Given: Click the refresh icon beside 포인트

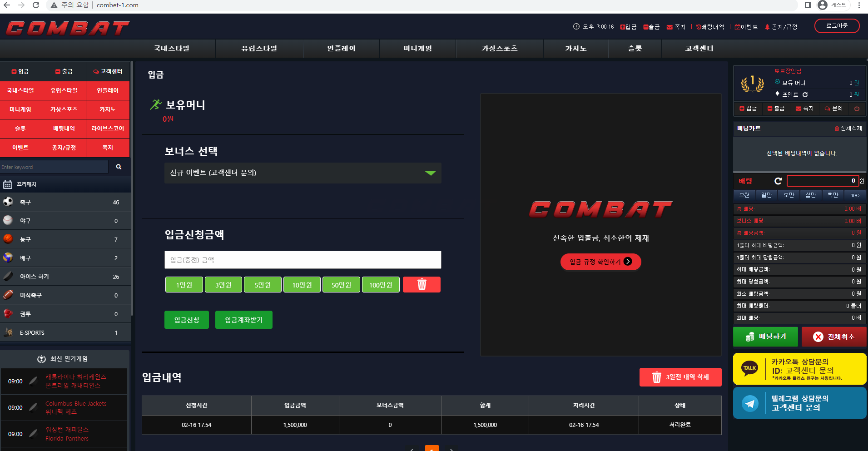Looking at the screenshot, I should [805, 95].
